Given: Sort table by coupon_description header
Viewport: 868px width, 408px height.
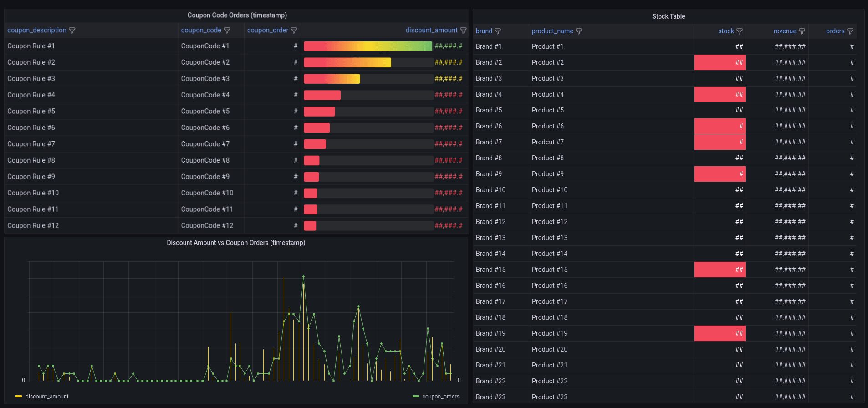Looking at the screenshot, I should click(x=37, y=31).
